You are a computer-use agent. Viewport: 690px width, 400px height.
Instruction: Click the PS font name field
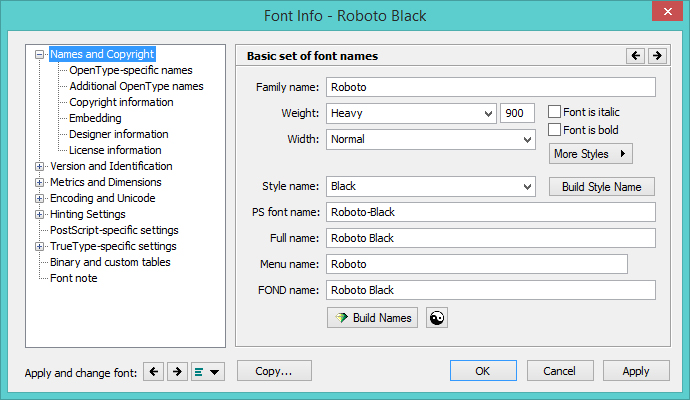click(x=491, y=212)
